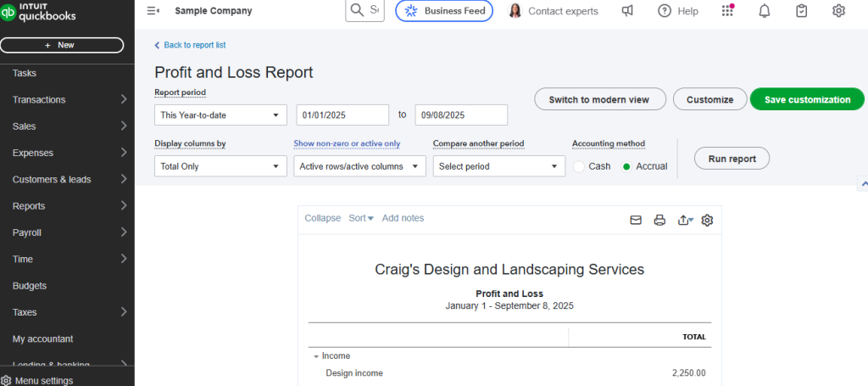Expand the Customers & leads chevron

click(124, 180)
